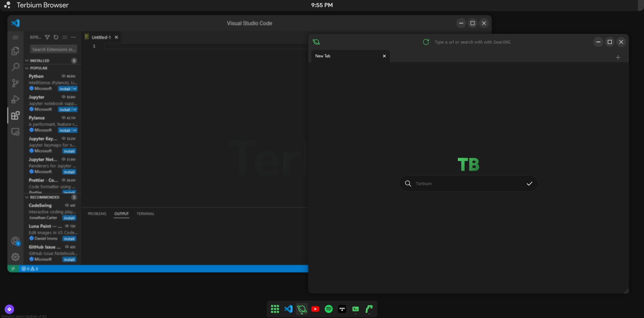Show errors and warnings in status bar
Viewport: 644px width, 318px height.
pos(30,269)
